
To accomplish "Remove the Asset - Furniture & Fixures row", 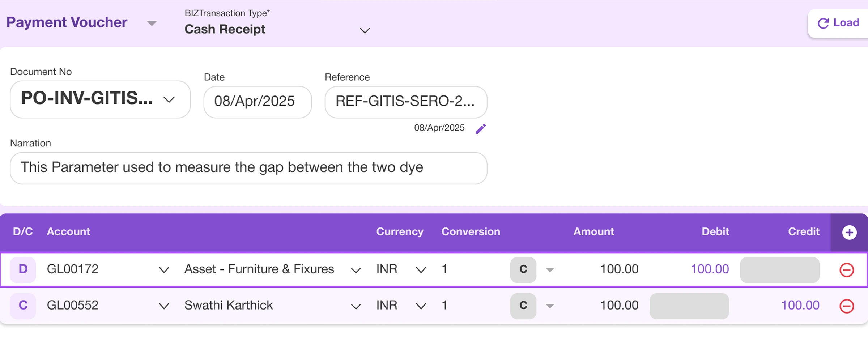I will point(846,269).
